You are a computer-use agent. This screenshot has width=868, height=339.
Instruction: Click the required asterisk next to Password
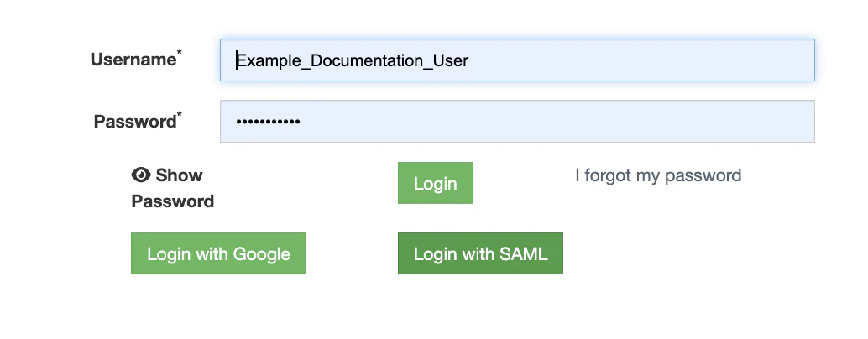(x=180, y=116)
